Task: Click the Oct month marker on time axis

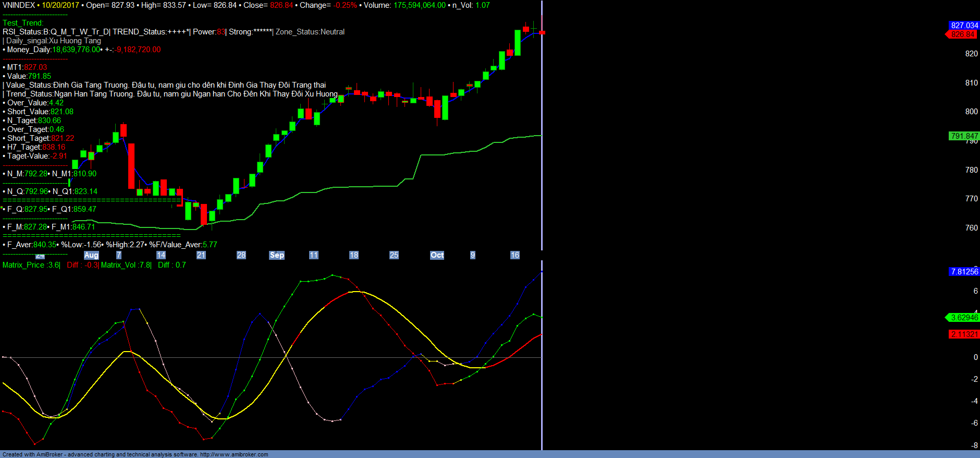Action: [437, 255]
